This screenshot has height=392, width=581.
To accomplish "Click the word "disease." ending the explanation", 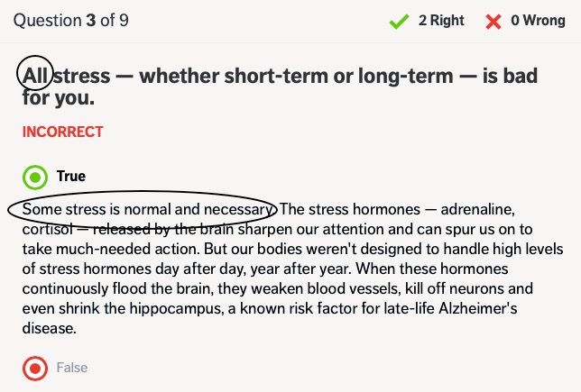I will click(51, 328).
